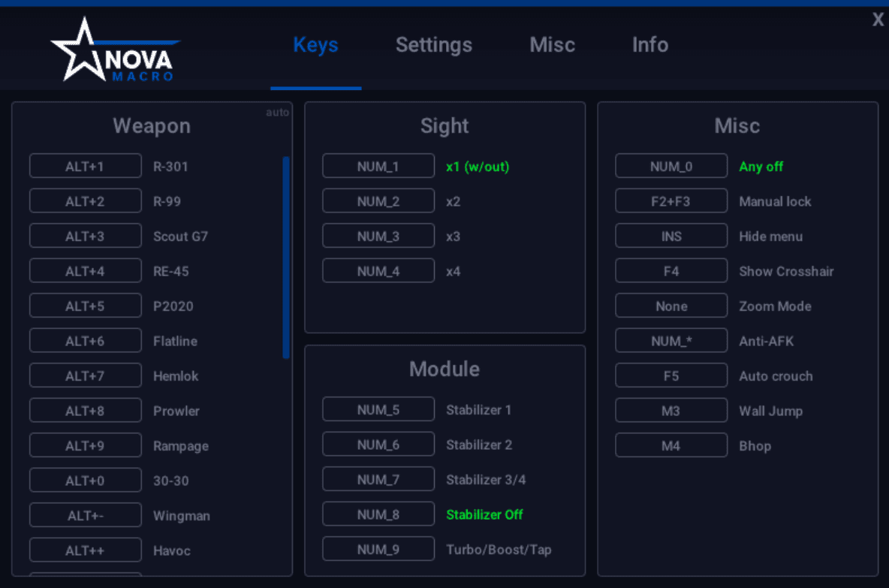Click the ALT++ keybind for Havoc
This screenshot has width=889, height=588.
[85, 550]
